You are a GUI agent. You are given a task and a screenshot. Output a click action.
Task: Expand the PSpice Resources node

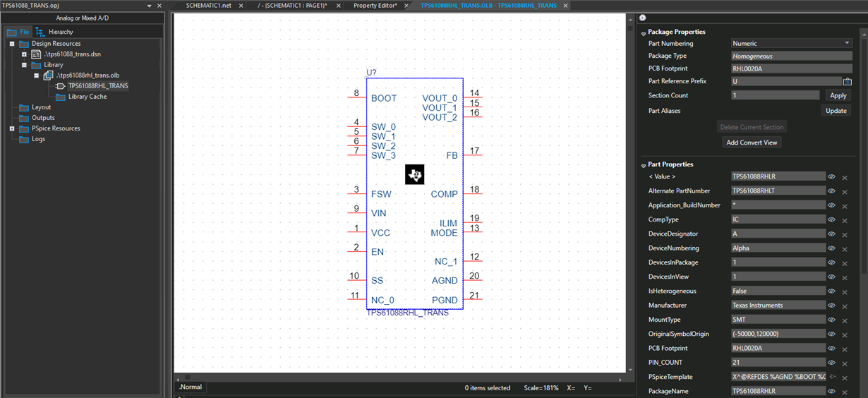(x=12, y=128)
